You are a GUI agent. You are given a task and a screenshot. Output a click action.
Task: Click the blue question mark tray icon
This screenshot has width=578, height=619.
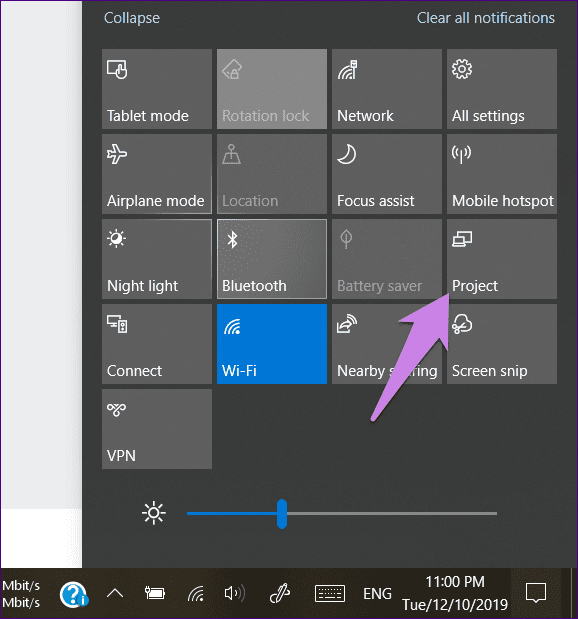point(73,594)
